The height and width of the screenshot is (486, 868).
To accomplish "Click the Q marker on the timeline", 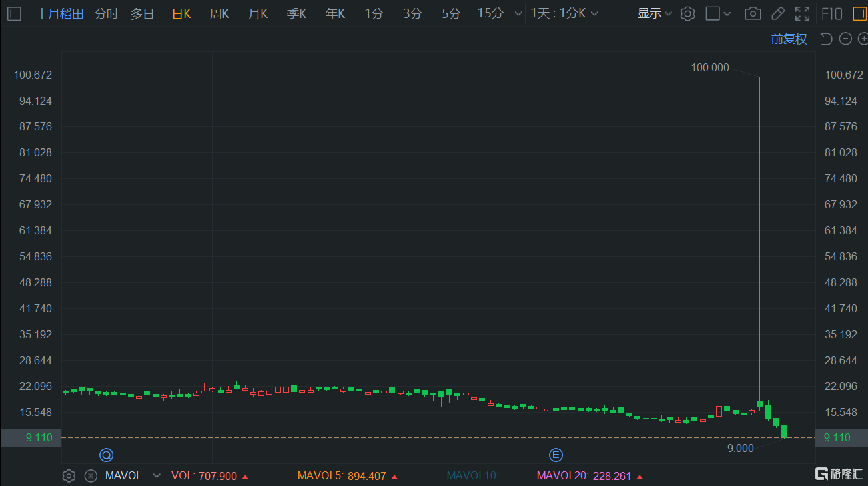I will (x=106, y=455).
